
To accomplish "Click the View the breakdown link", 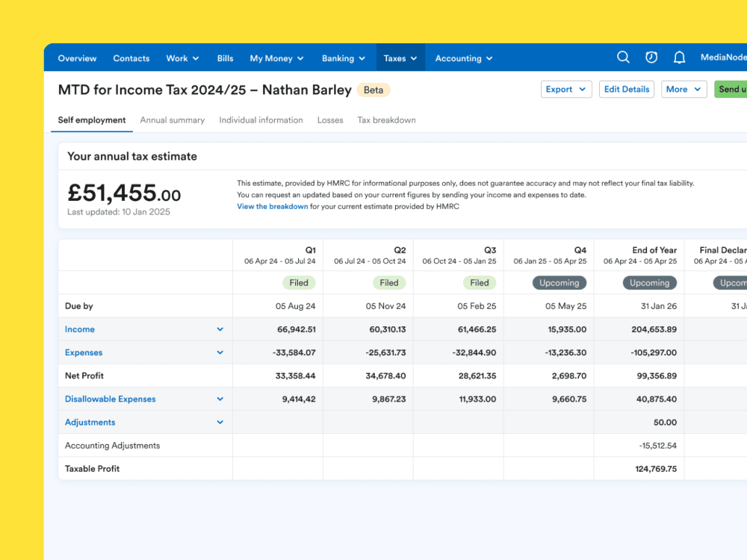I will coord(272,206).
